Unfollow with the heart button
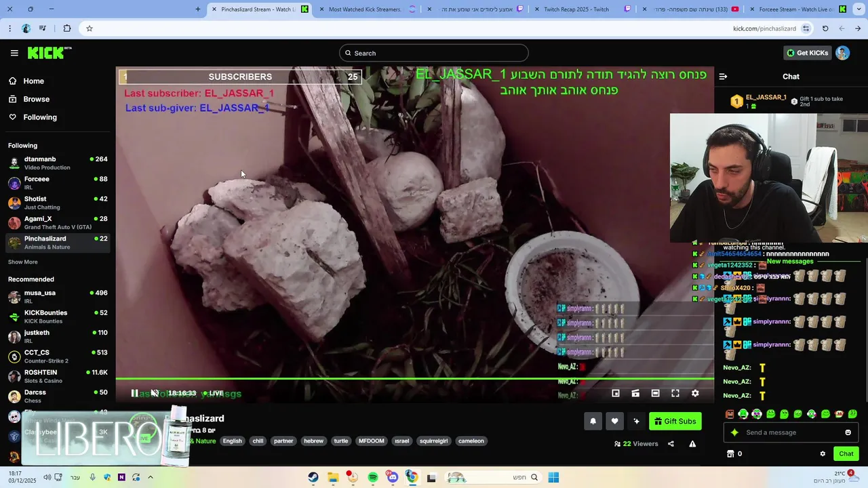Viewport: 868px width, 488px height. (x=614, y=421)
